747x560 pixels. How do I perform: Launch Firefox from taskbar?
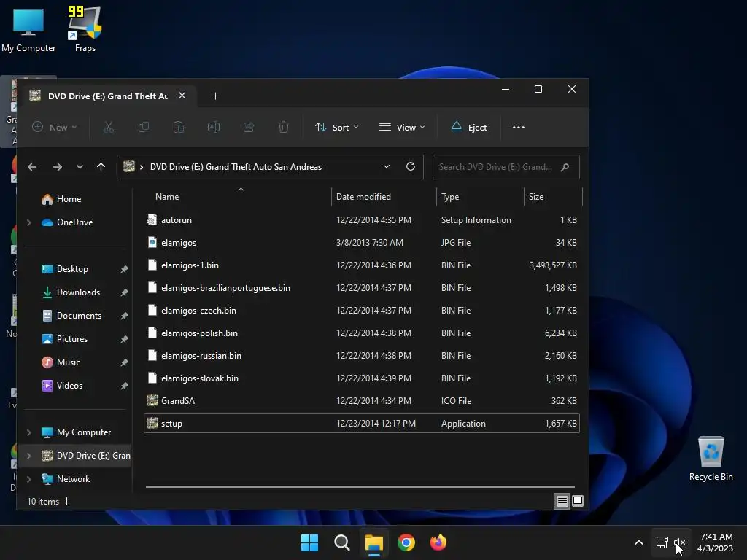point(438,542)
